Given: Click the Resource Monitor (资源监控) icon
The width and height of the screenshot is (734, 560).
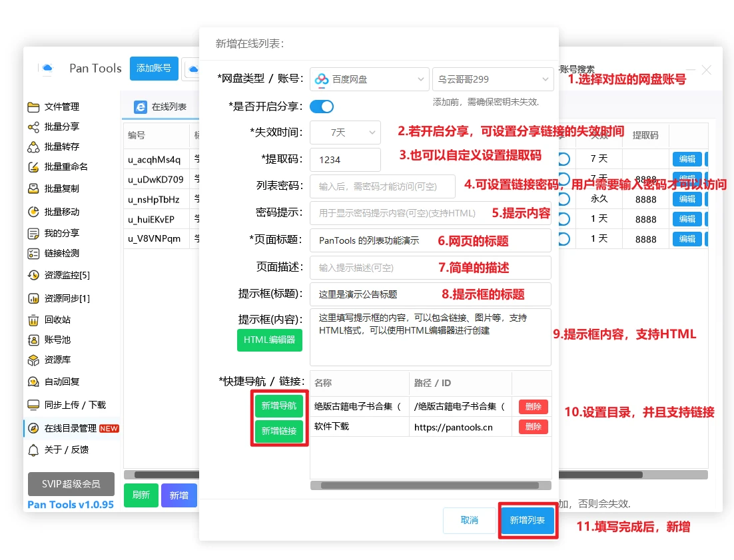Looking at the screenshot, I should click(x=33, y=275).
